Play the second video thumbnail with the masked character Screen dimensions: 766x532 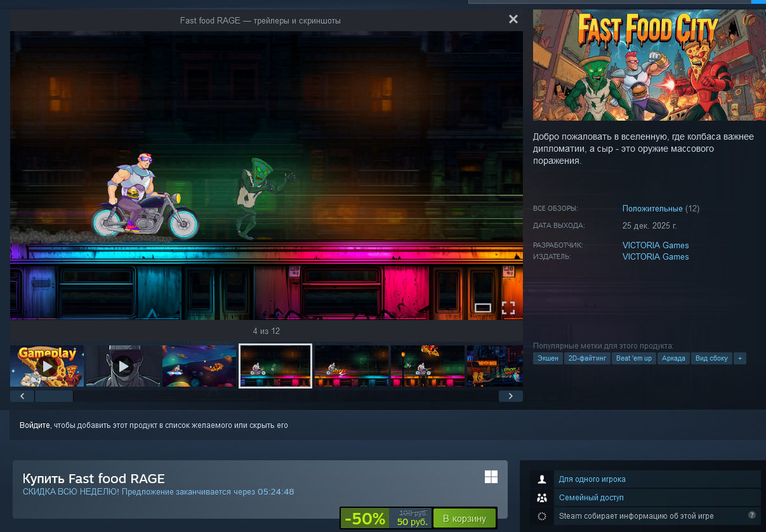click(123, 366)
